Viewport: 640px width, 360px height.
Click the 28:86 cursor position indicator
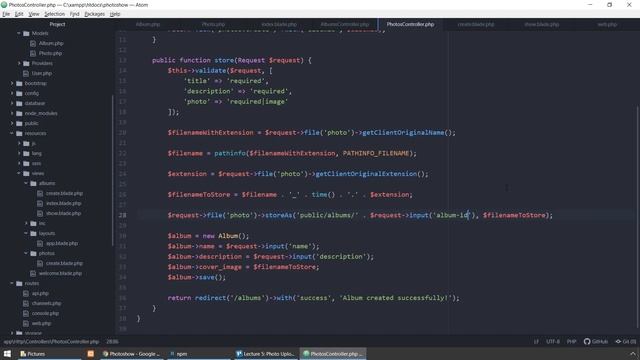(112, 342)
